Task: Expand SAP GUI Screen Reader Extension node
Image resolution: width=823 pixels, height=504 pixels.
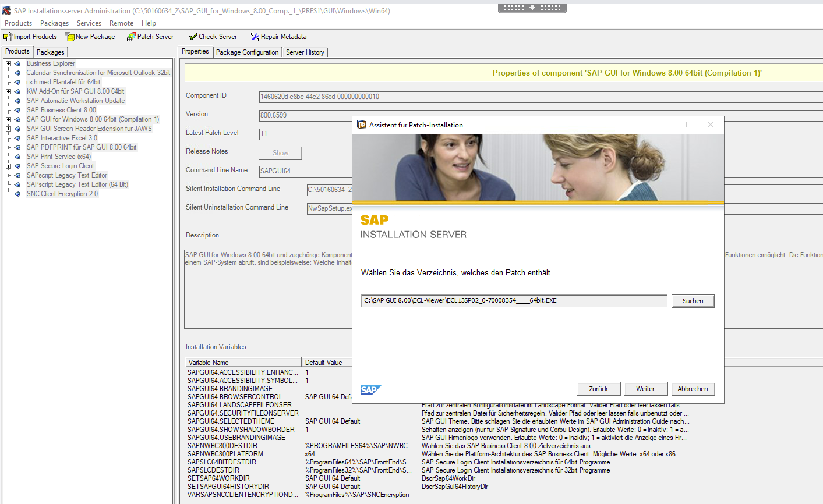Action: point(9,129)
